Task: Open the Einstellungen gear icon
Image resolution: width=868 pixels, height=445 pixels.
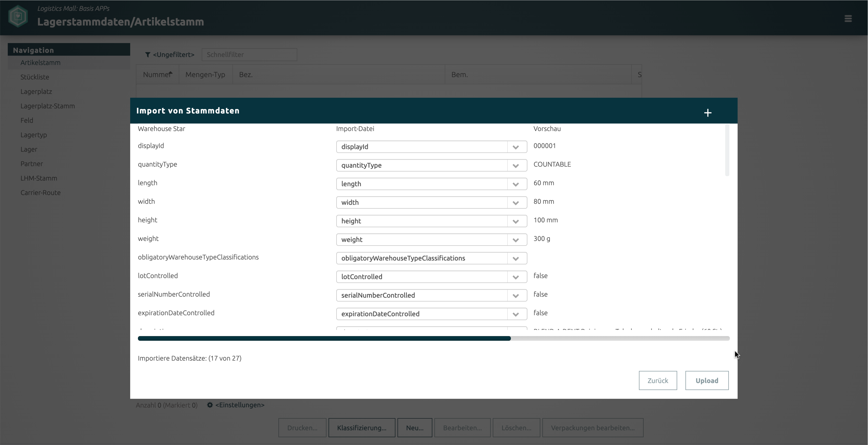Action: 210,405
